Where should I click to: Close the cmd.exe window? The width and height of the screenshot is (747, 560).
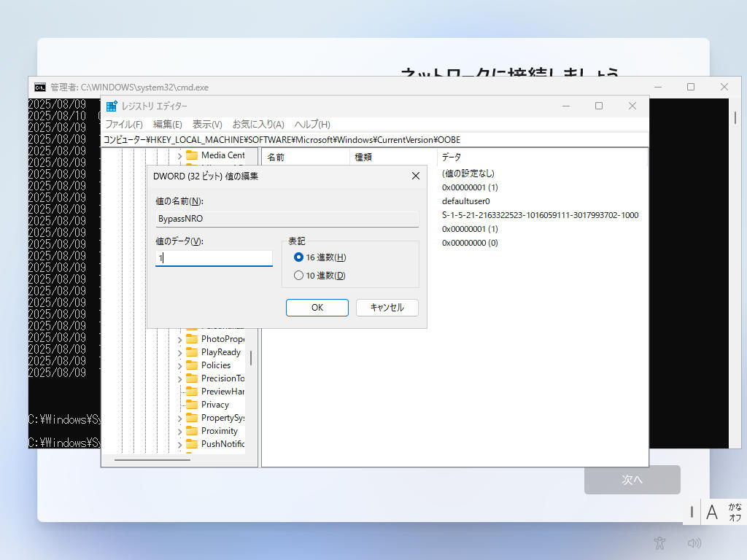pos(724,87)
